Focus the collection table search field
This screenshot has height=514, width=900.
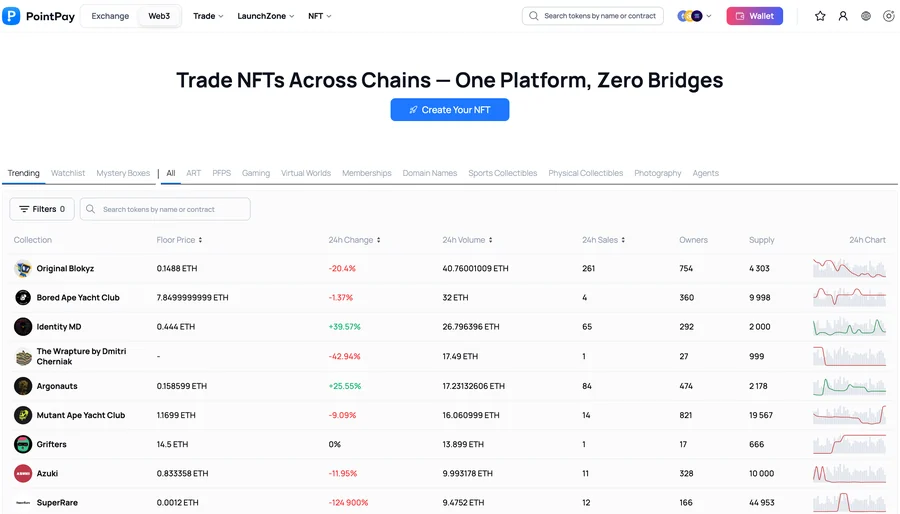pyautogui.click(x=165, y=209)
